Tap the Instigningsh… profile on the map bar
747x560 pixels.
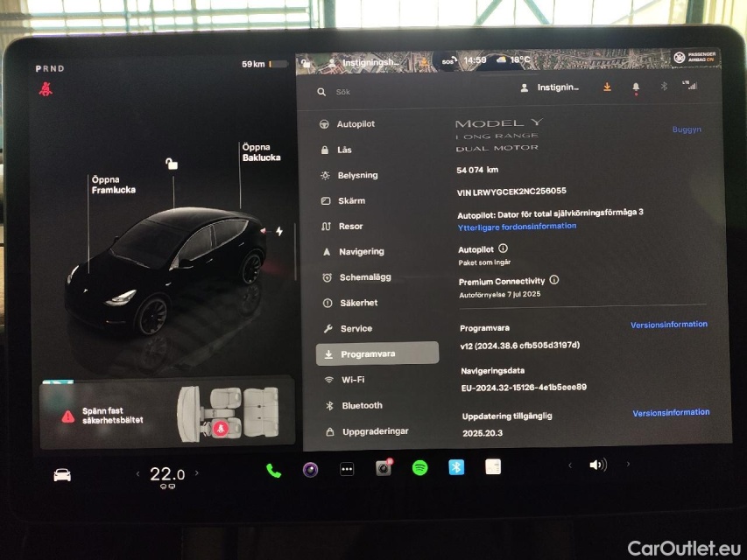coord(363,62)
